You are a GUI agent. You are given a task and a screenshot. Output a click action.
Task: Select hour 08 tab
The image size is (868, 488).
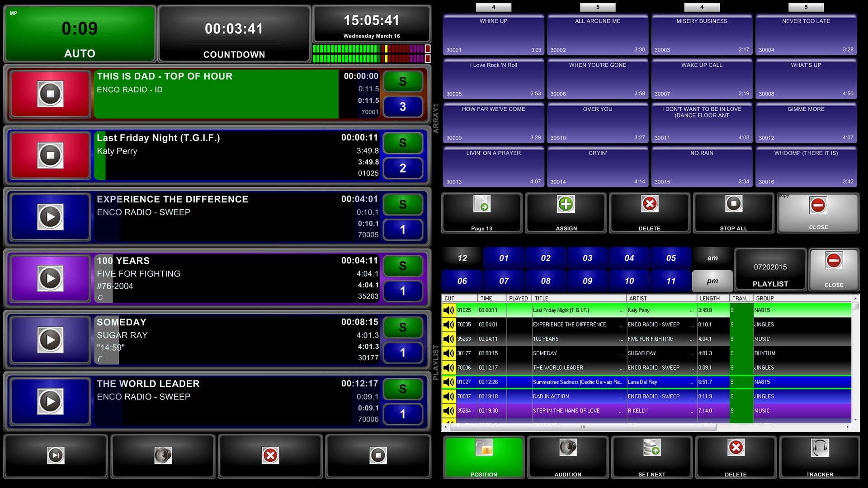tap(545, 281)
